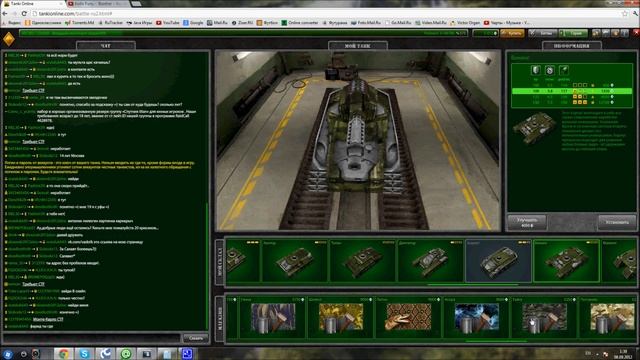Click the МОЙ СКЛАД vertical side tab
This screenshot has height=360, width=640.
tap(220, 262)
